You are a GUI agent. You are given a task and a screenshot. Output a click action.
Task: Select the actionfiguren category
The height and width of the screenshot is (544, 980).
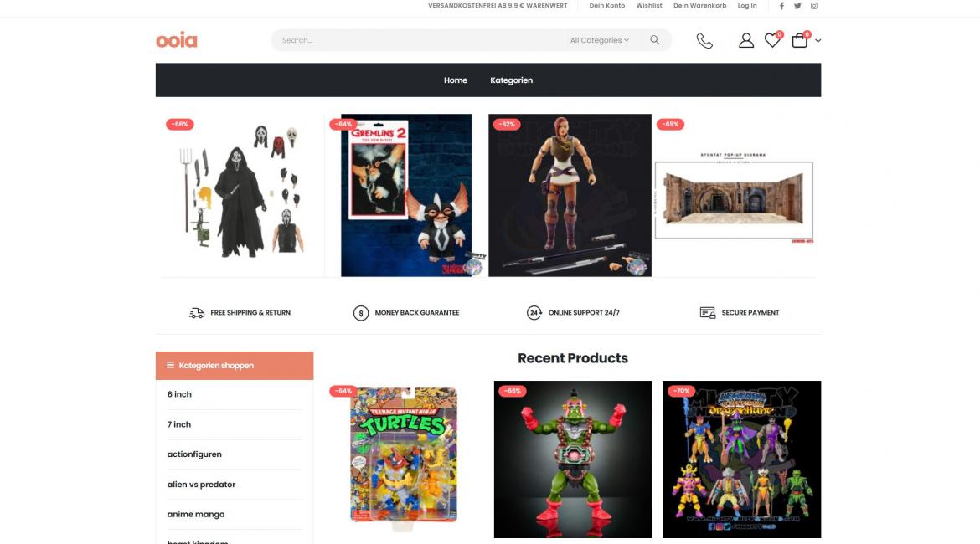[x=194, y=454]
